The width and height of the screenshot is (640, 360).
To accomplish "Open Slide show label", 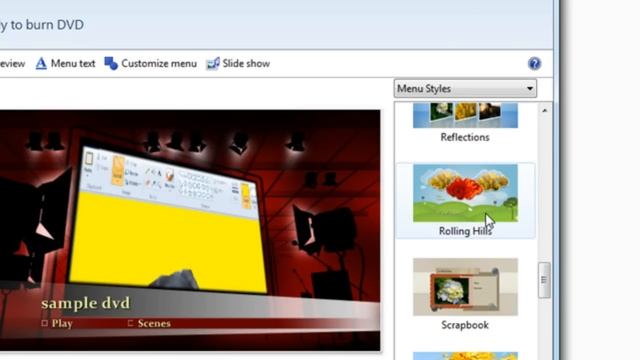I will pyautogui.click(x=246, y=64).
